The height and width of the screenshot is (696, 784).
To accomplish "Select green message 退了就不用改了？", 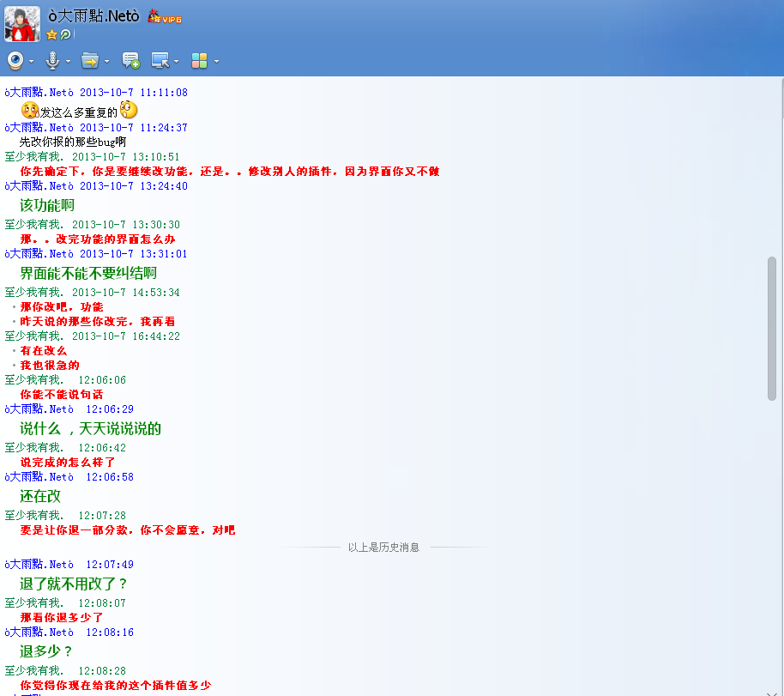I will click(x=74, y=584).
